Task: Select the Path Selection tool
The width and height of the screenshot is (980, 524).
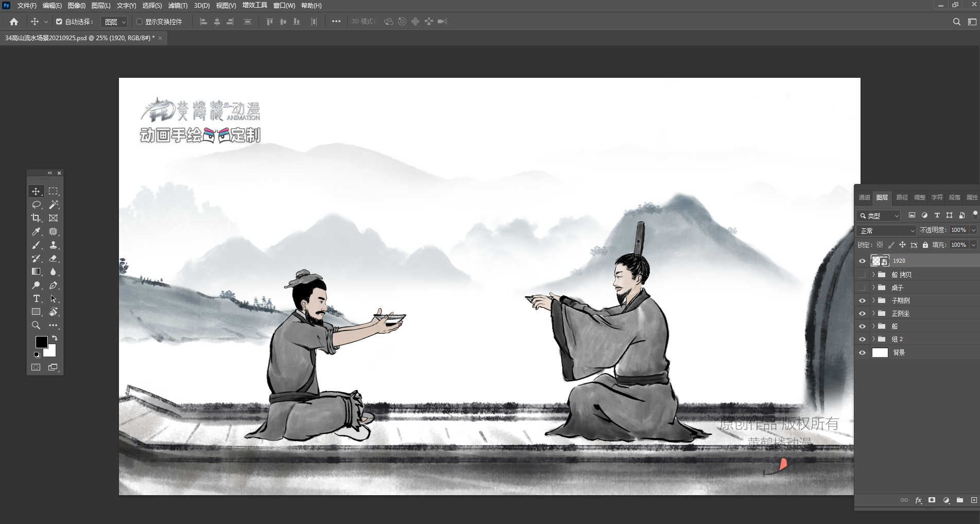Action: (x=53, y=298)
